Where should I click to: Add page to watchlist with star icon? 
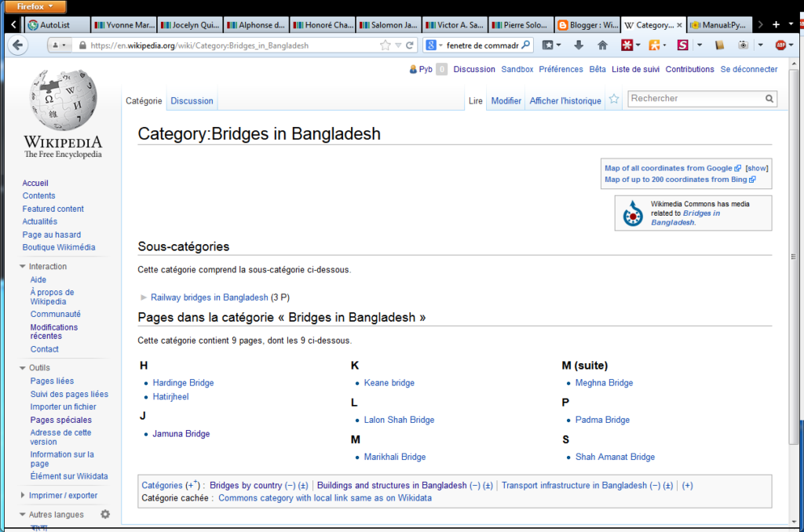click(x=614, y=100)
